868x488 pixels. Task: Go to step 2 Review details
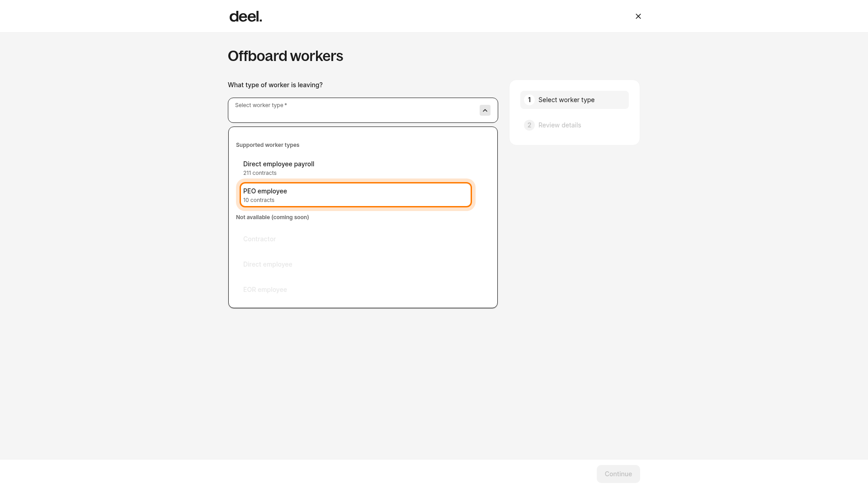[x=574, y=125]
